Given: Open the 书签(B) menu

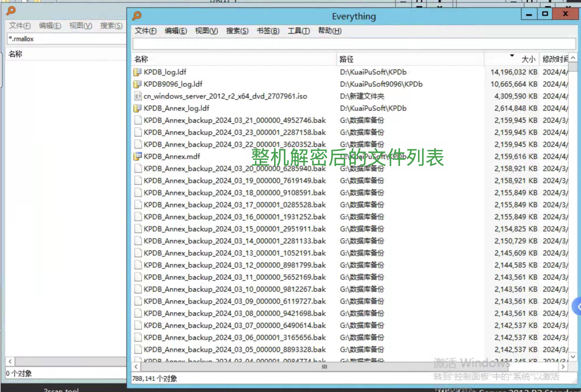Looking at the screenshot, I should [x=268, y=31].
